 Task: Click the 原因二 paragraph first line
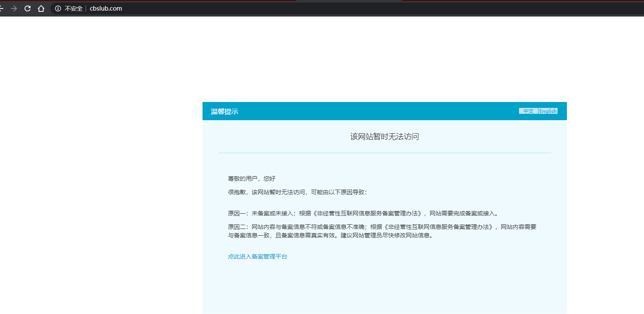tap(382, 227)
